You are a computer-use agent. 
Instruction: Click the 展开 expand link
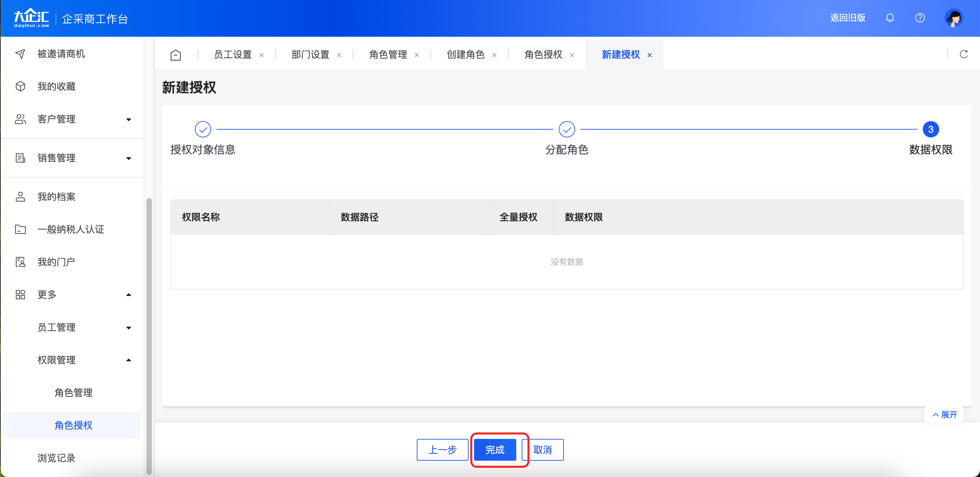(944, 415)
